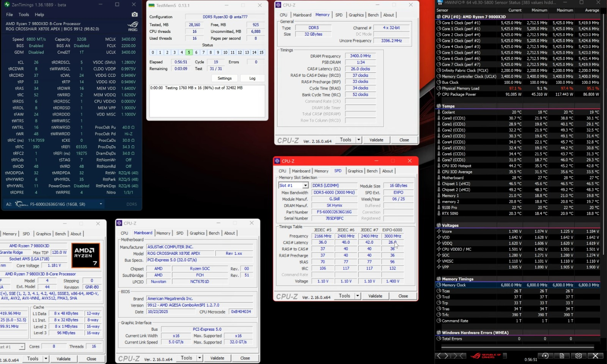Select the Memory Clock row in HWiNFO
The height and width of the screenshot is (364, 607).
(x=518, y=285)
